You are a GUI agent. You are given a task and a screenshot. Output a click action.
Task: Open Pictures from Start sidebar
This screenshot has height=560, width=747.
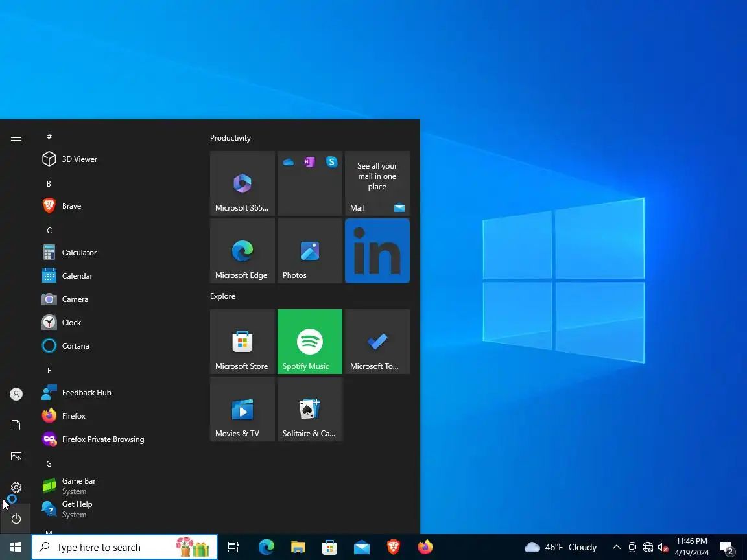pyautogui.click(x=16, y=456)
